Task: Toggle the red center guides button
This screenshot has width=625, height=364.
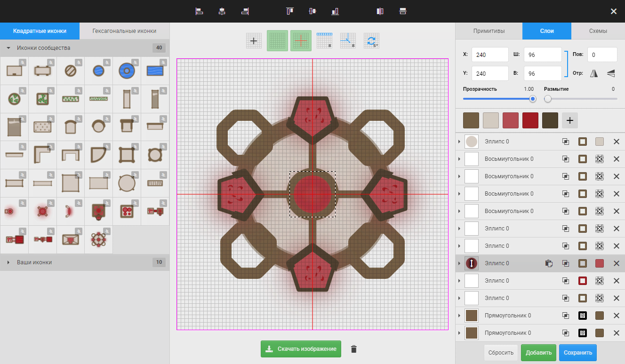Action: pos(301,41)
